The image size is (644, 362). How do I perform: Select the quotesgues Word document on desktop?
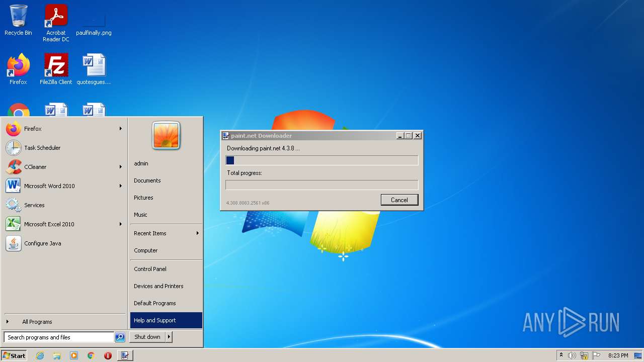pos(94,69)
